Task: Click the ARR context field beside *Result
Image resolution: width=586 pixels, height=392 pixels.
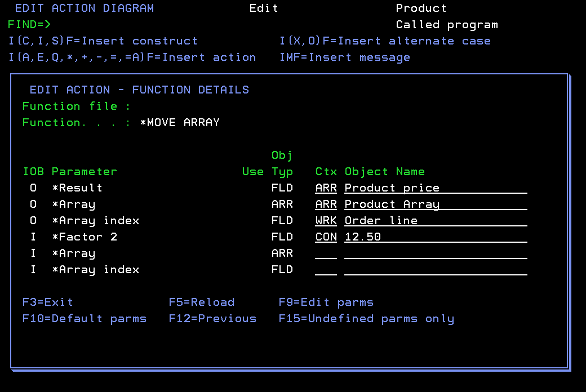Action: (x=326, y=188)
